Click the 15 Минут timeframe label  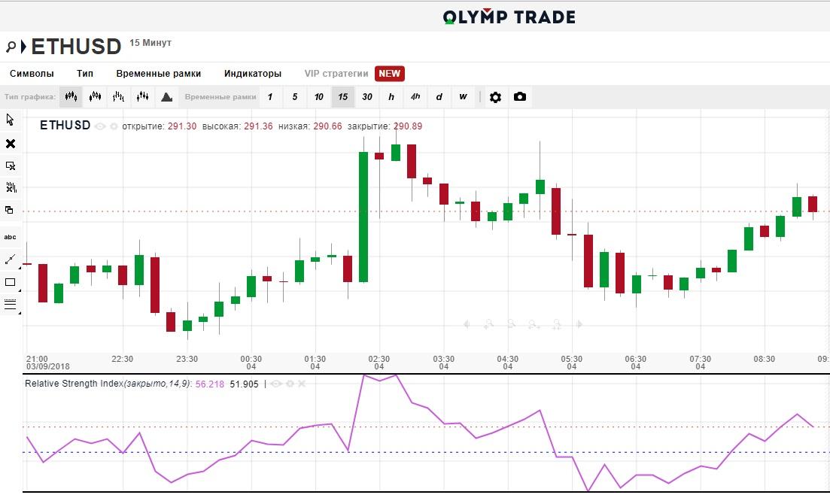(150, 43)
